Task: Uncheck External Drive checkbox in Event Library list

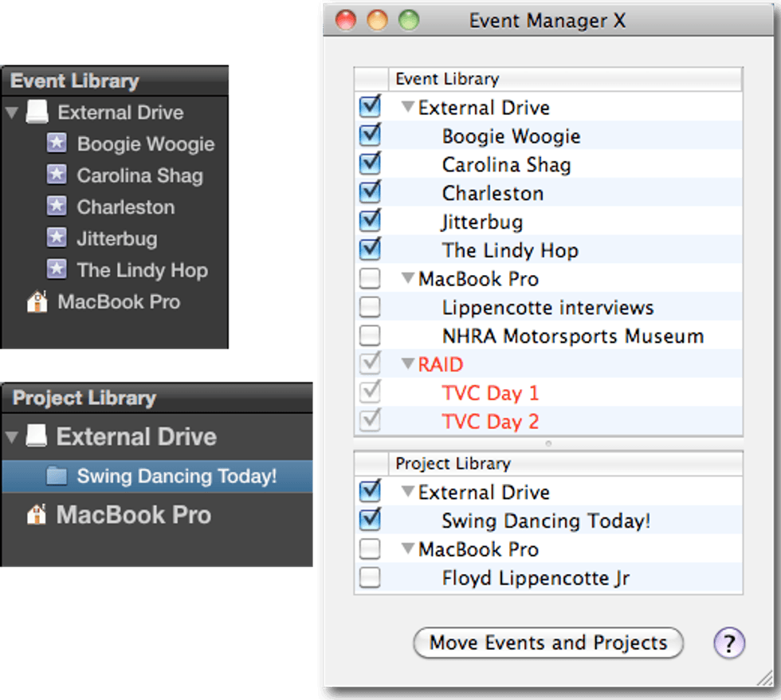Action: click(x=370, y=107)
